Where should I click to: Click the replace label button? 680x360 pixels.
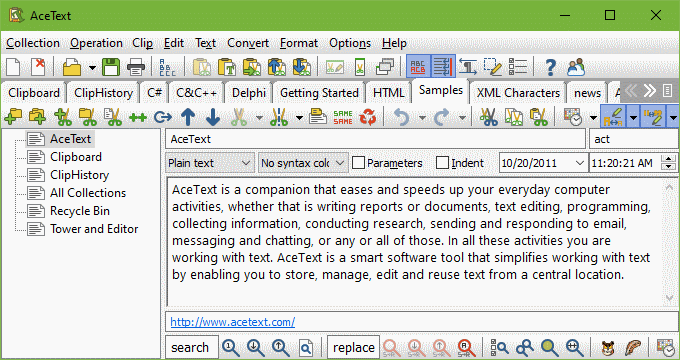pos(354,347)
